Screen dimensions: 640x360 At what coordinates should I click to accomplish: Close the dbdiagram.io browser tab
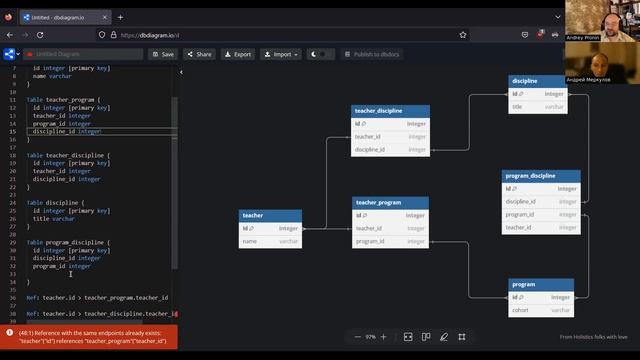(x=104, y=17)
